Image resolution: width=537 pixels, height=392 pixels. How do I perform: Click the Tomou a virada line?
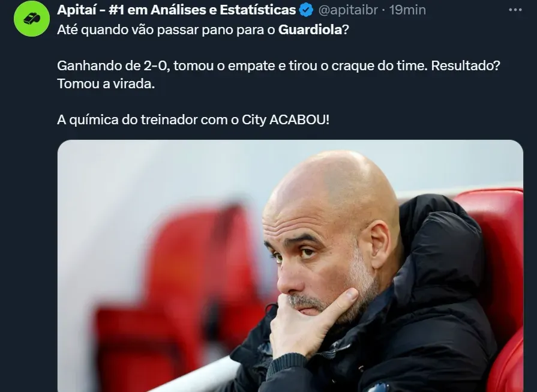(x=106, y=83)
